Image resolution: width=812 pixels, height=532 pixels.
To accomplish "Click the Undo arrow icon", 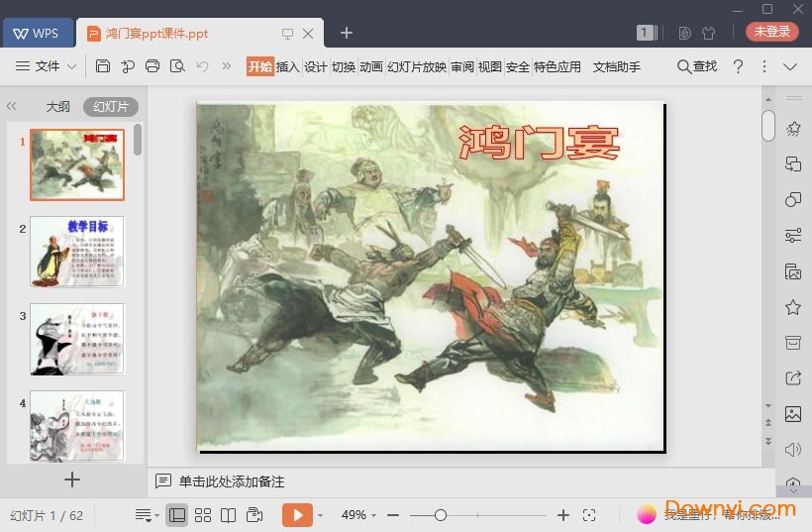I will point(202,66).
